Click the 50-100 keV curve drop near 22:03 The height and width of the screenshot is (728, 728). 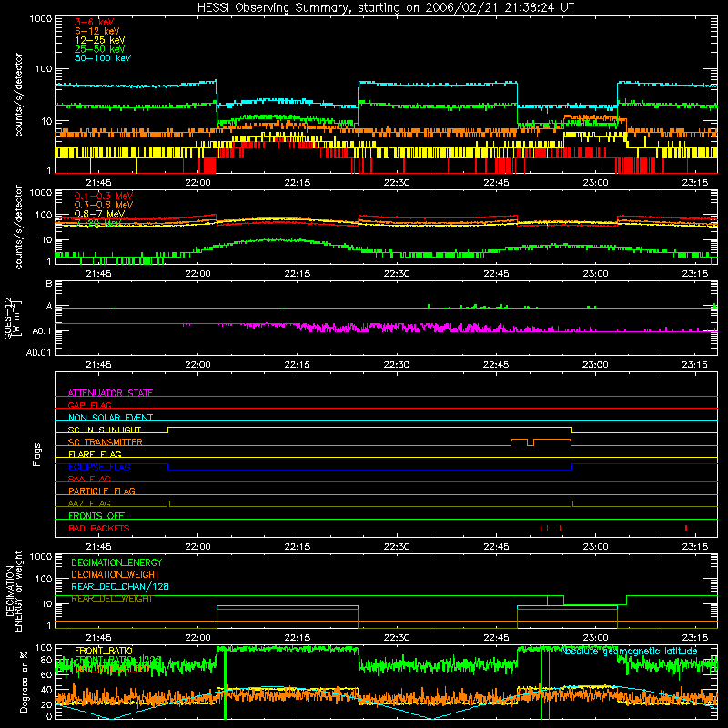(x=217, y=93)
